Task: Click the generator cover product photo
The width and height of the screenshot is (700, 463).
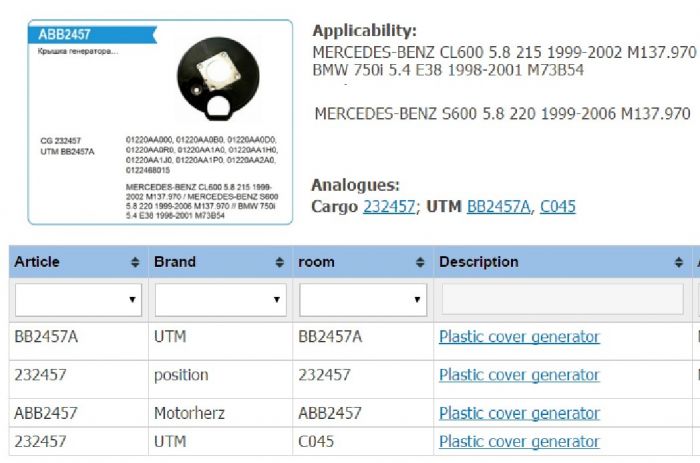Action: pos(218,79)
